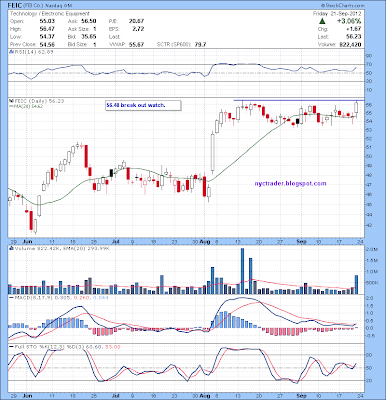The image size is (386, 400).
Task: Click the 'MA(20) 54.42' legend text
Action: 28,106
